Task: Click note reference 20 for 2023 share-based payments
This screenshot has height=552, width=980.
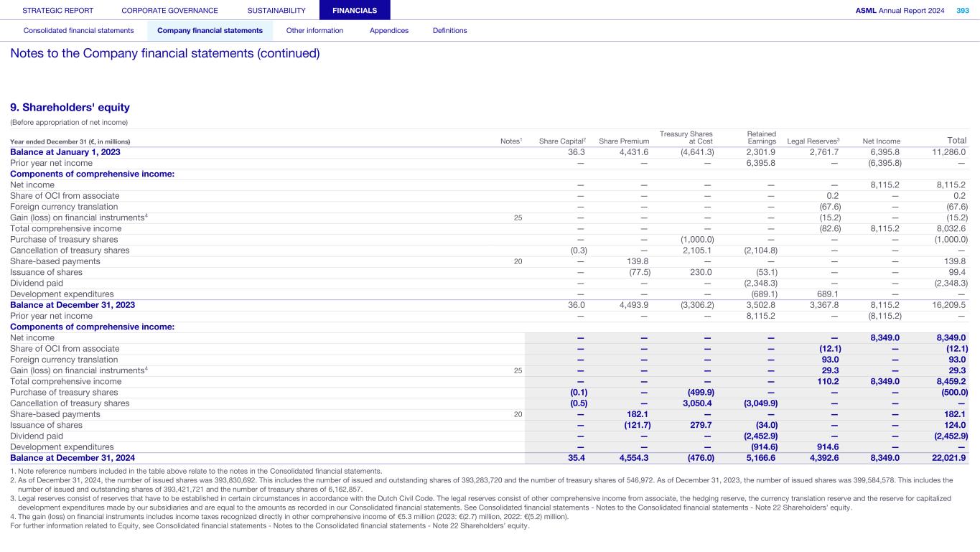Action: click(518, 261)
